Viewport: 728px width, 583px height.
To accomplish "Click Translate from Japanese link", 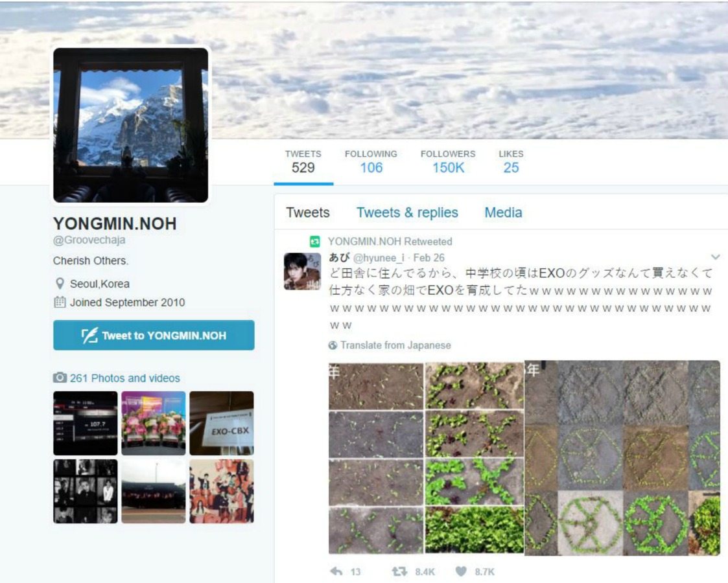I will pyautogui.click(x=395, y=345).
